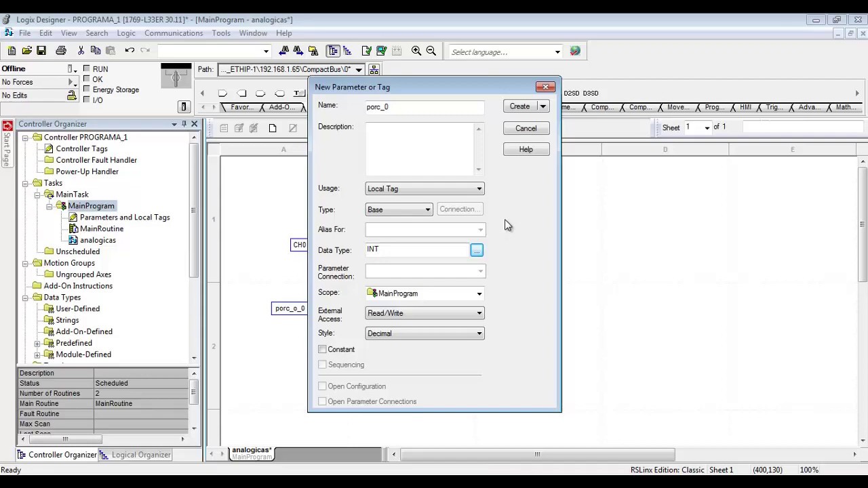Click the Cut scissors icon
The image size is (868, 488).
[x=81, y=51]
